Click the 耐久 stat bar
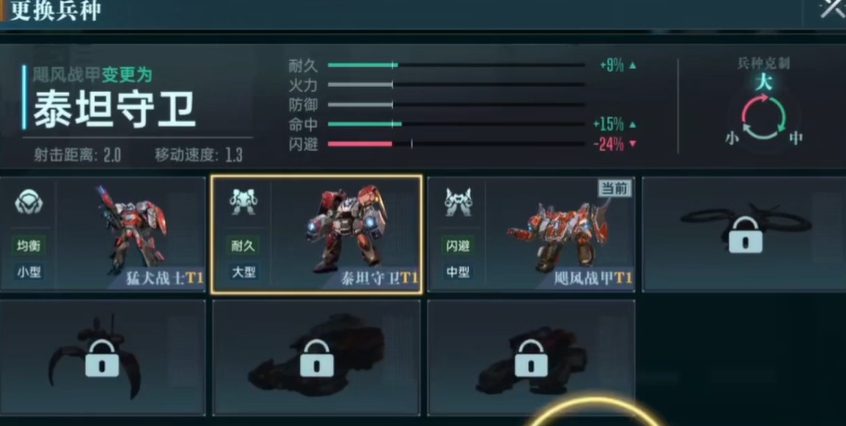Screen dimensions: 846x426 [x=456, y=65]
